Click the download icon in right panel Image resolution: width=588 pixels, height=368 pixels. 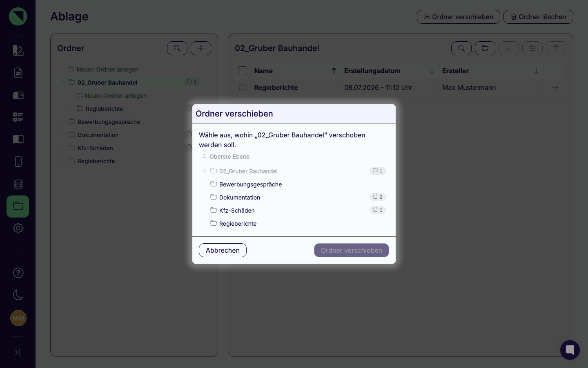[x=509, y=48]
